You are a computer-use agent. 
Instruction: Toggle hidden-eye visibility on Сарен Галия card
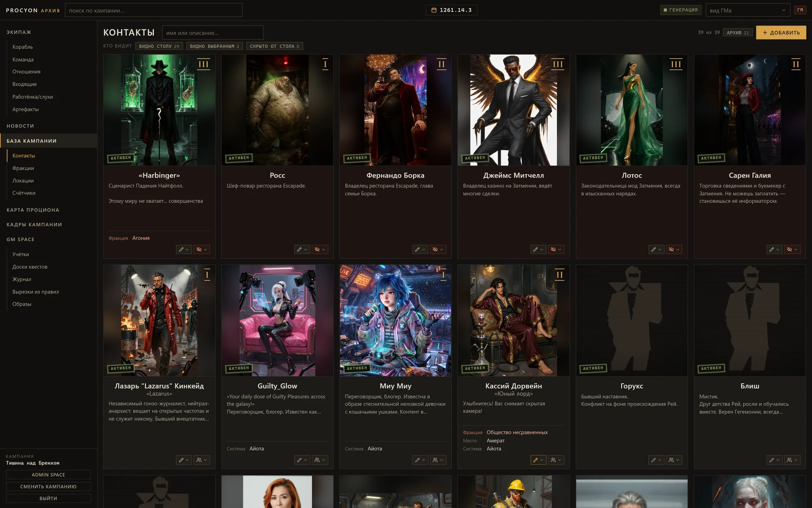pyautogui.click(x=793, y=250)
